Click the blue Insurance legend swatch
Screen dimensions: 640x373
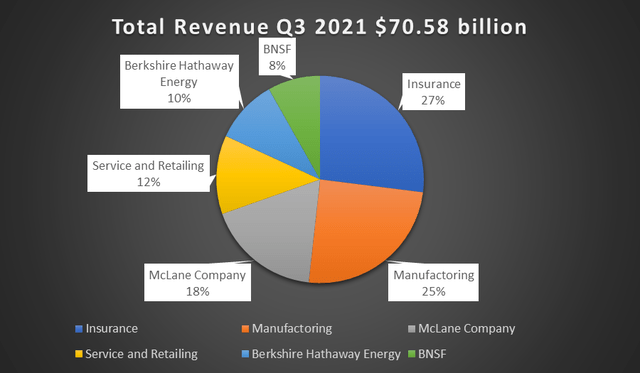click(79, 329)
